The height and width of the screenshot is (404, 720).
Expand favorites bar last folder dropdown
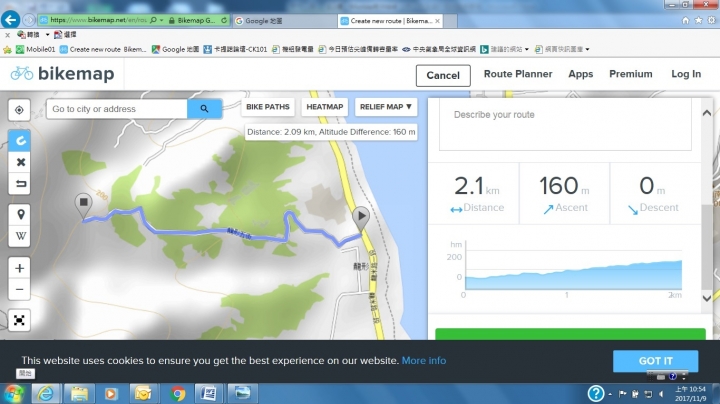587,49
